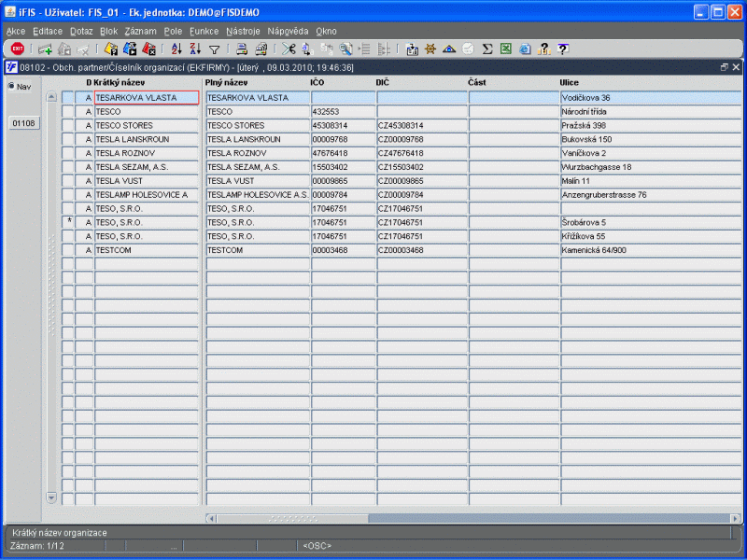
Task: Click the scissors cut icon
Action: click(289, 49)
